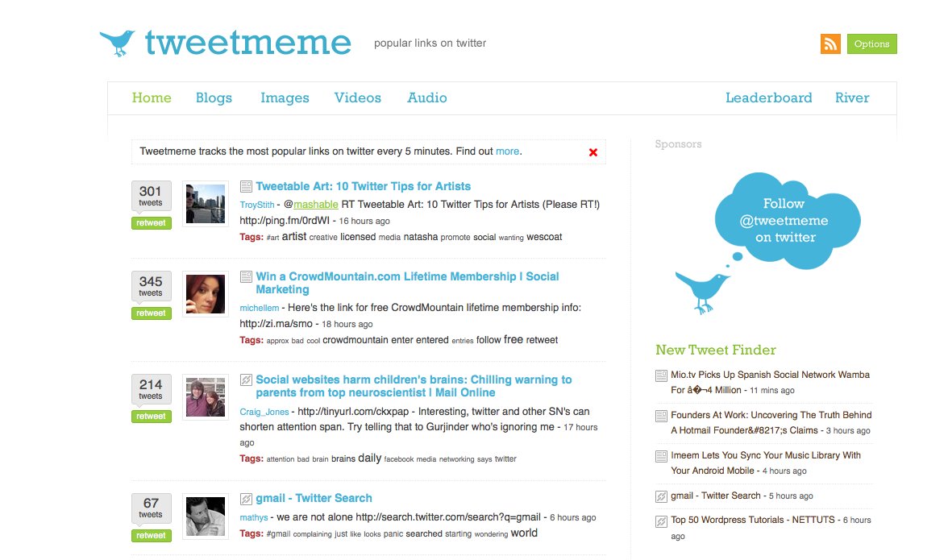Viewport: 948px width, 560px height.
Task: Click the document icon beside Tweetable Art headline
Action: pos(247,187)
